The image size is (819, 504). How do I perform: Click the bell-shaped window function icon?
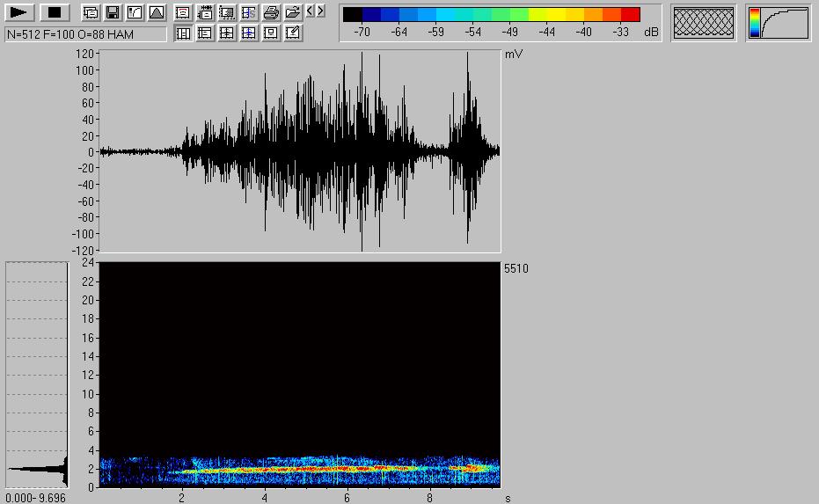click(x=156, y=13)
